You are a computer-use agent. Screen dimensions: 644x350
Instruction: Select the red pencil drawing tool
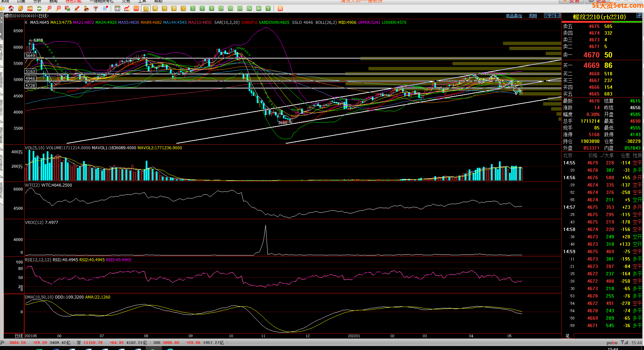(x=77, y=8)
